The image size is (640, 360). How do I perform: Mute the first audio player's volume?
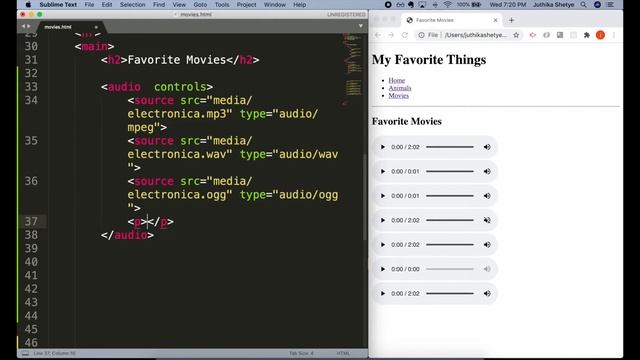pos(487,147)
